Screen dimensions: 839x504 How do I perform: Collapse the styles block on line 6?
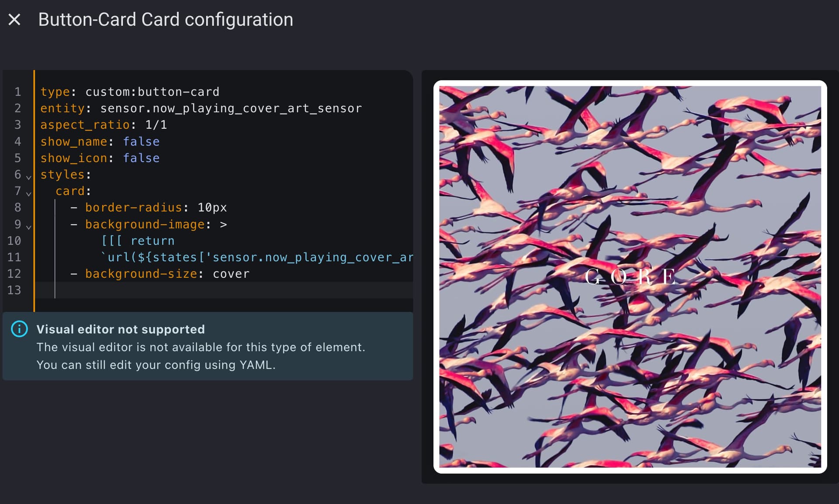tap(29, 177)
